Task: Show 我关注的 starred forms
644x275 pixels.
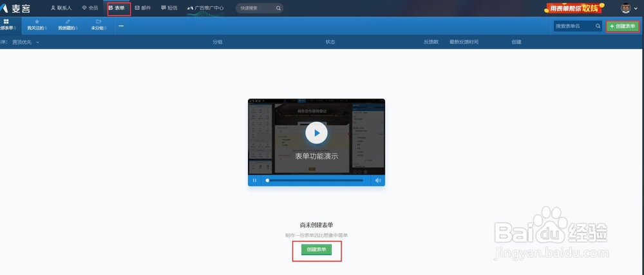Action: [x=37, y=25]
